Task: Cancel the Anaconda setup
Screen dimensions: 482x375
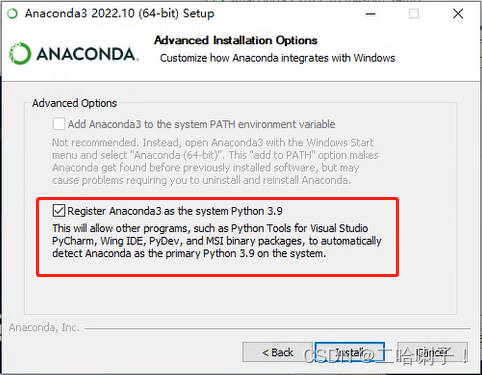Action: tap(432, 352)
